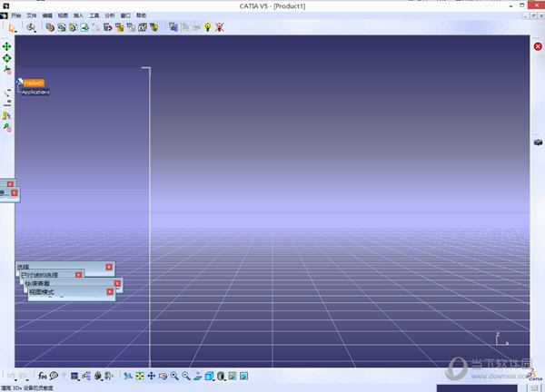Image resolution: width=545 pixels, height=392 pixels.
Task: Click the red crossed-out X icon
Action: click(x=219, y=27)
